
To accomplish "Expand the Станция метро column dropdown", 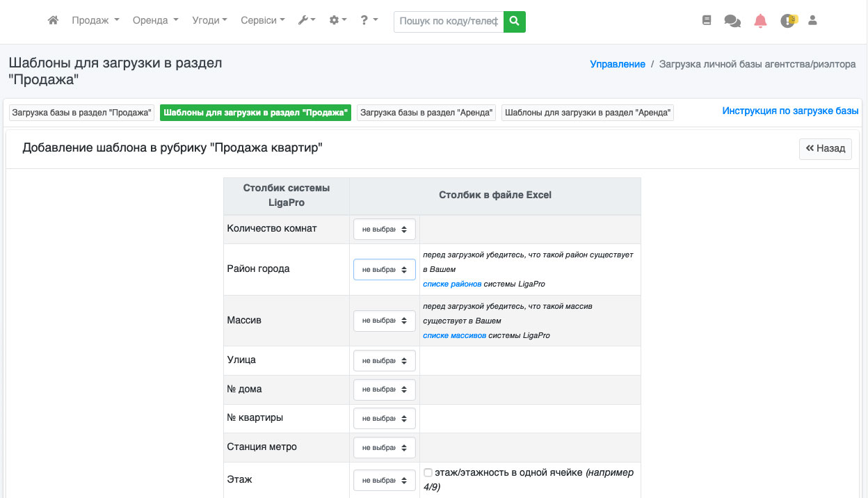I will click(x=385, y=447).
